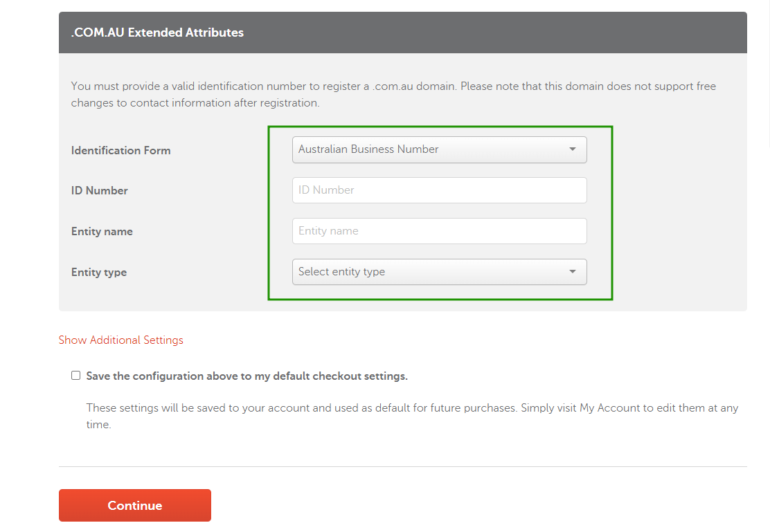The height and width of the screenshot is (532, 770).
Task: Check save configuration as default checkbox
Action: click(75, 376)
